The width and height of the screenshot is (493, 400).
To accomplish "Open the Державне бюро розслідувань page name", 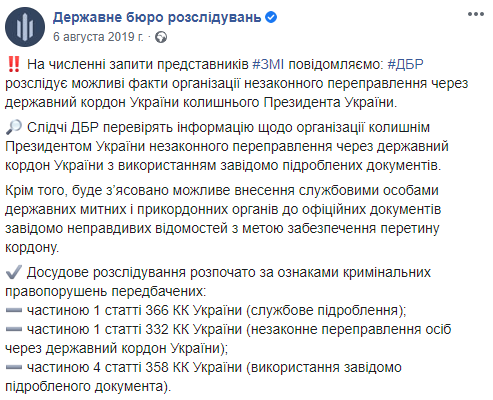I will (x=157, y=17).
